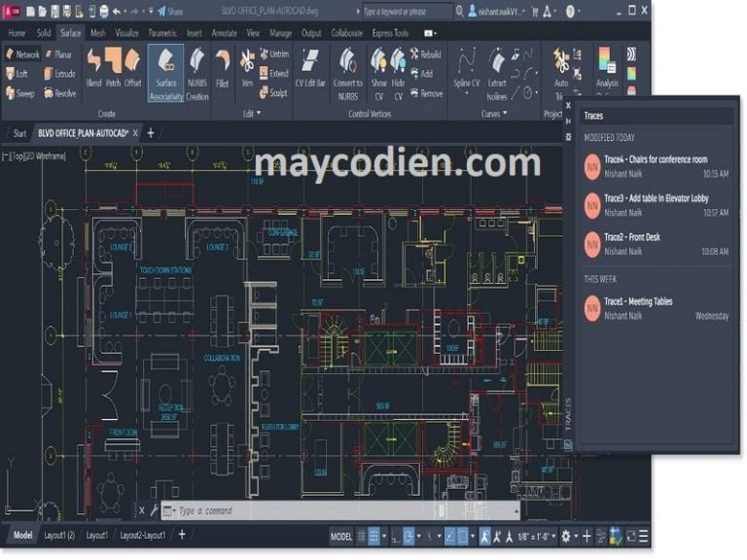Expand the Curves panel dropdown

[494, 114]
